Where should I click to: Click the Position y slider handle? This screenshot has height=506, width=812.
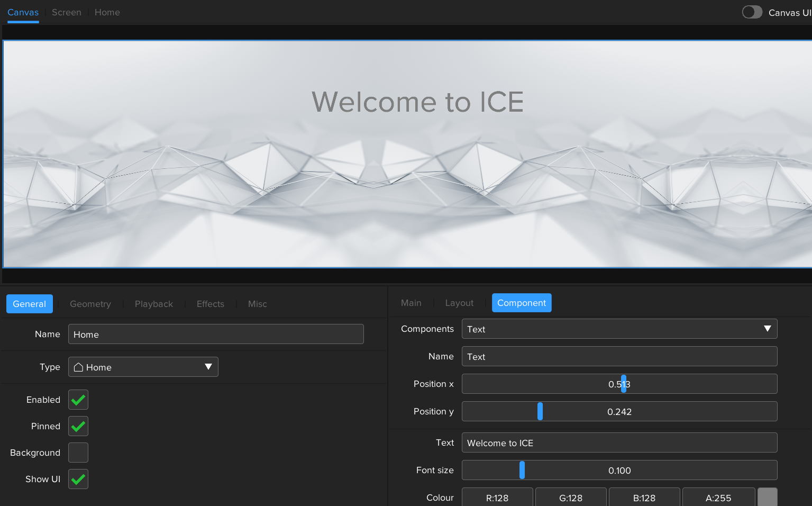(540, 411)
